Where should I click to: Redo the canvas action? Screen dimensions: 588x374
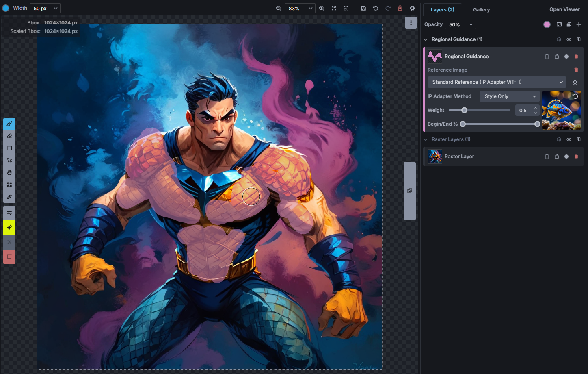coord(388,8)
